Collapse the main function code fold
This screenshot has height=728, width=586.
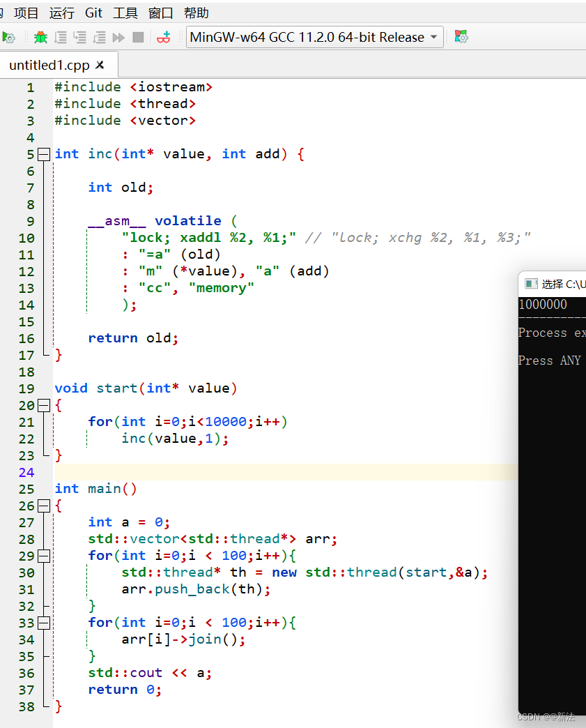click(x=44, y=505)
